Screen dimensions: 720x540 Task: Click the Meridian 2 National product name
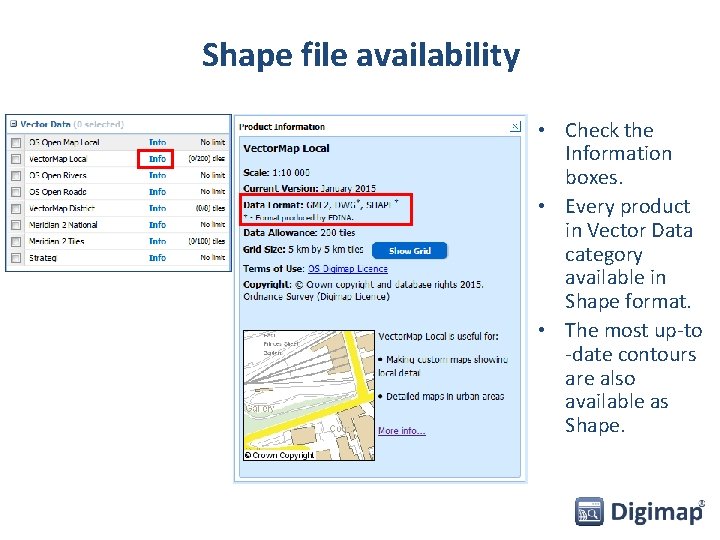pos(63,225)
